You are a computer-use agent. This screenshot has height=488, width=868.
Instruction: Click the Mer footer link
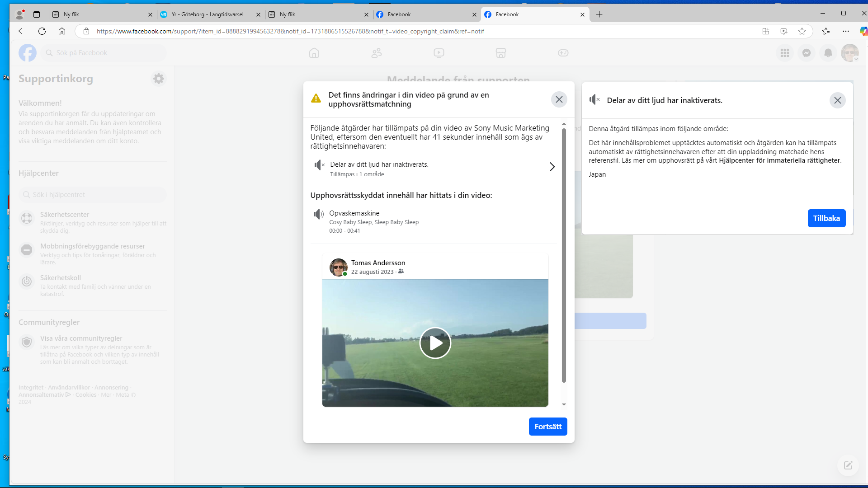(106, 395)
